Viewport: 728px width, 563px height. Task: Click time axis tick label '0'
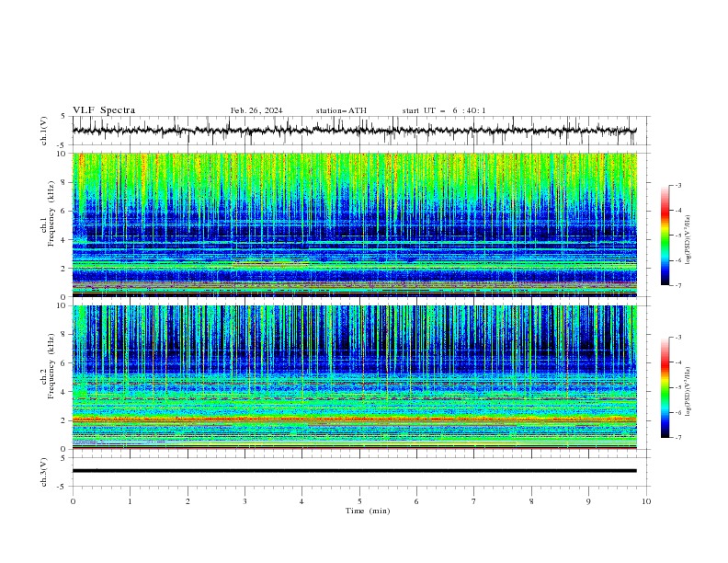(73, 501)
